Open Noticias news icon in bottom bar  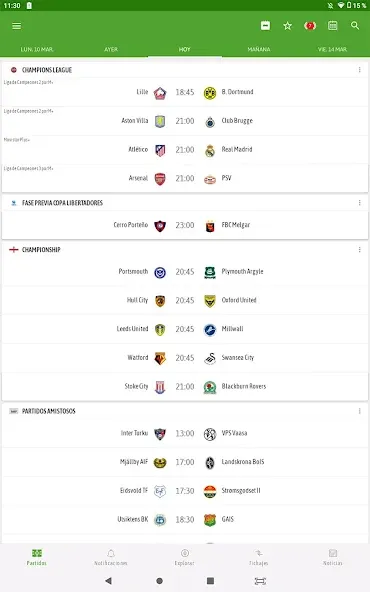(x=333, y=557)
